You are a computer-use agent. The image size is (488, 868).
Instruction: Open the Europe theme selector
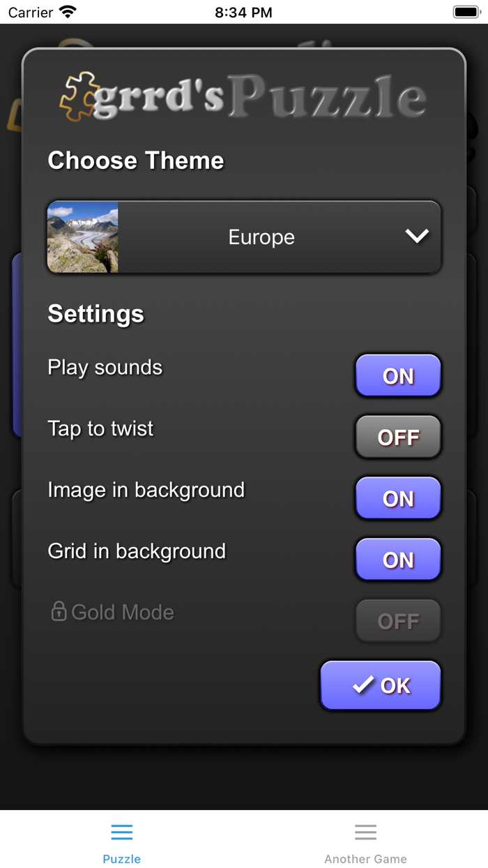(261, 237)
